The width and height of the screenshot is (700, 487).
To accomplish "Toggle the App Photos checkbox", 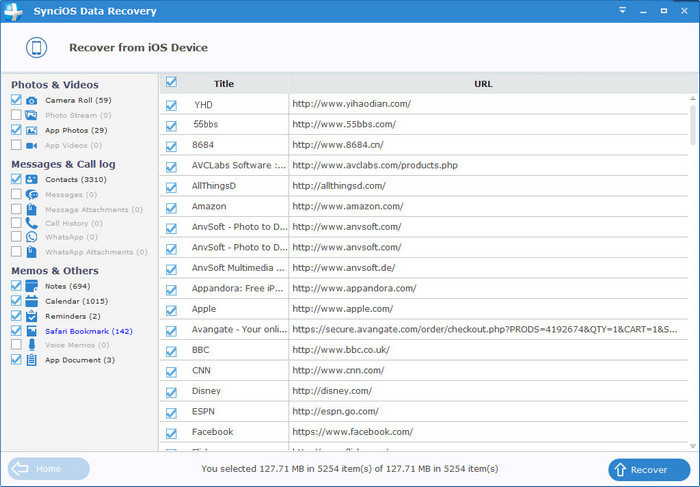I will coord(16,130).
